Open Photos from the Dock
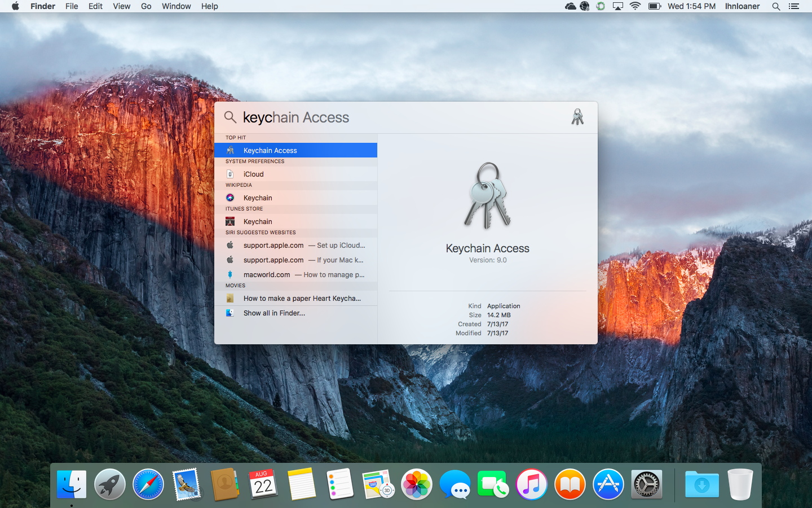This screenshot has height=508, width=812. point(417,484)
